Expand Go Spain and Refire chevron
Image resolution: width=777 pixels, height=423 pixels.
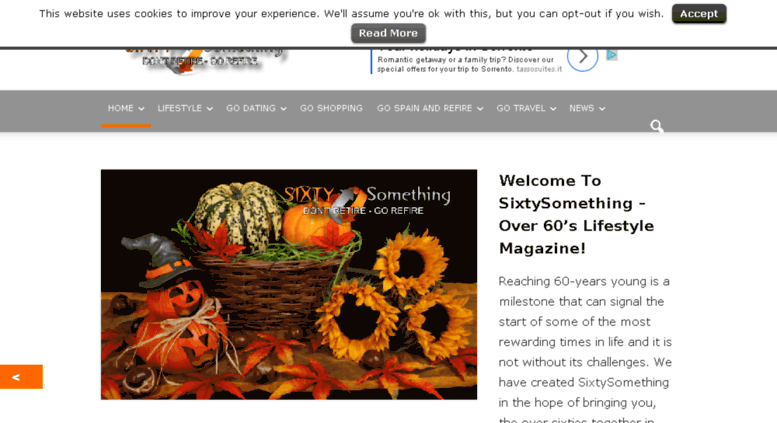coord(480,108)
